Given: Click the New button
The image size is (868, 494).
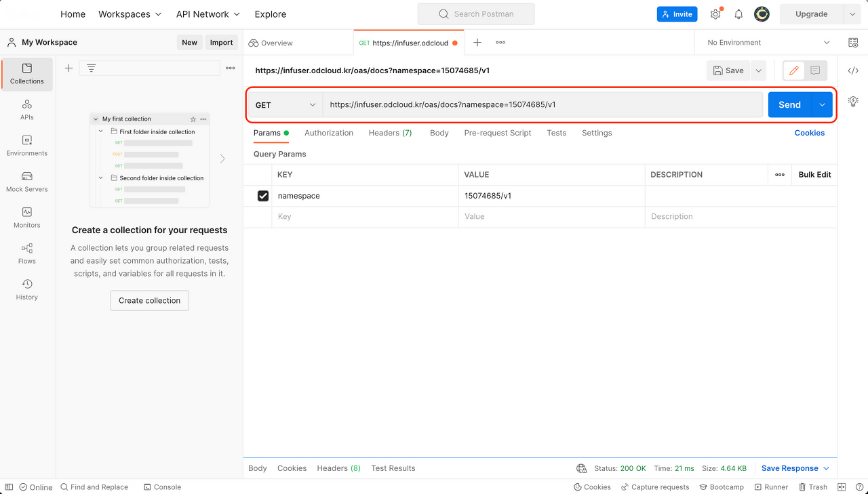Looking at the screenshot, I should click(x=190, y=42).
